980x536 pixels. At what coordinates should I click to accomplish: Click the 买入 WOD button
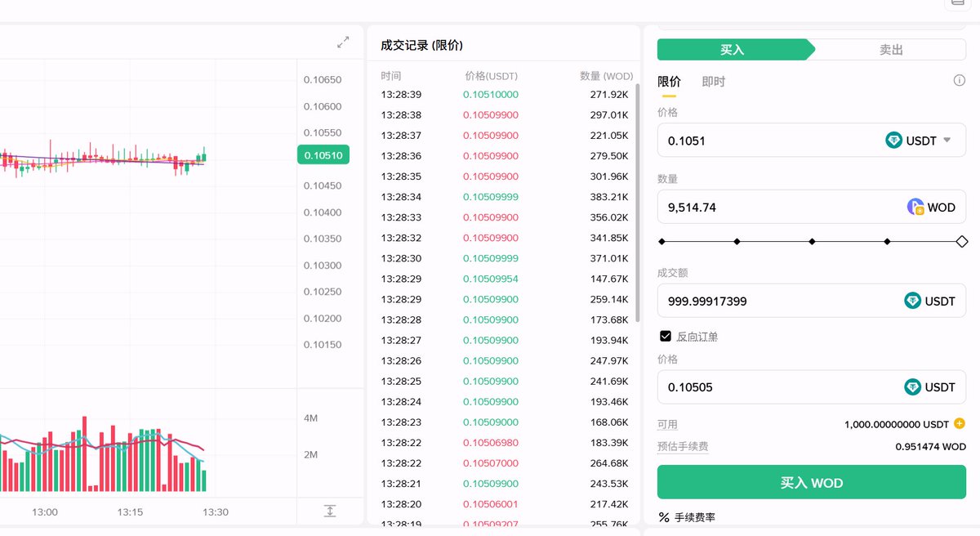pos(812,483)
